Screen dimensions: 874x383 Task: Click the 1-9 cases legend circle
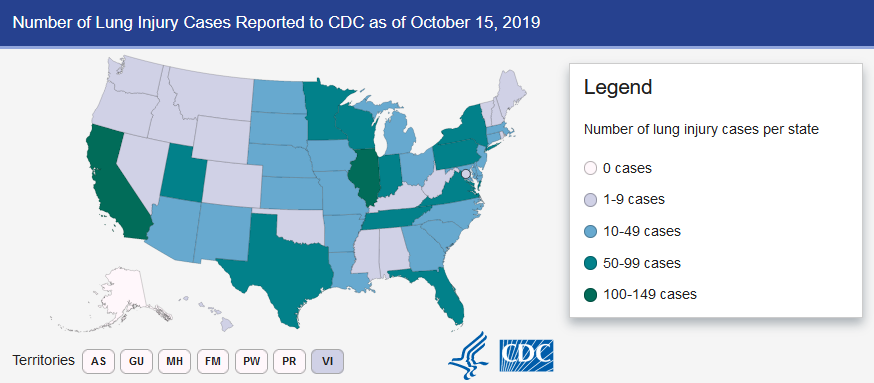(x=591, y=199)
